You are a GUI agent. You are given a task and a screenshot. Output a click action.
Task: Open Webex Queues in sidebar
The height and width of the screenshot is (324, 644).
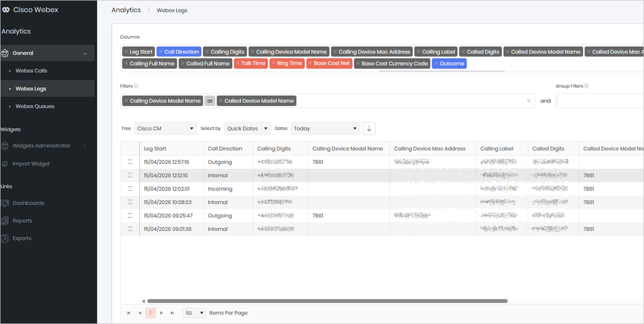[x=35, y=106]
